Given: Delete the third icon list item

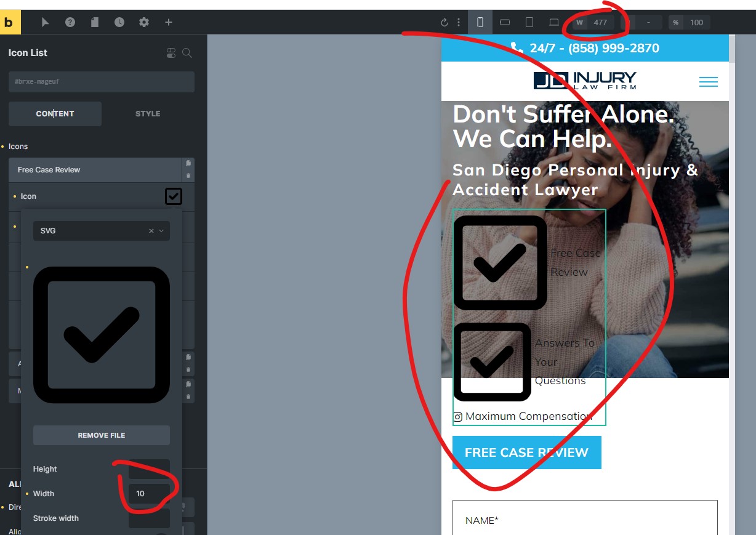Looking at the screenshot, I should pos(188,396).
